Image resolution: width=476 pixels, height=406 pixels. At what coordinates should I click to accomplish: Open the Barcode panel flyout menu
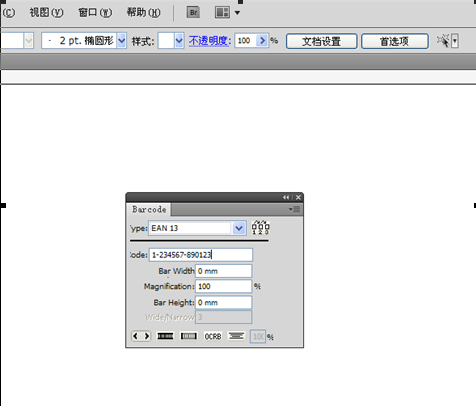coord(295,209)
